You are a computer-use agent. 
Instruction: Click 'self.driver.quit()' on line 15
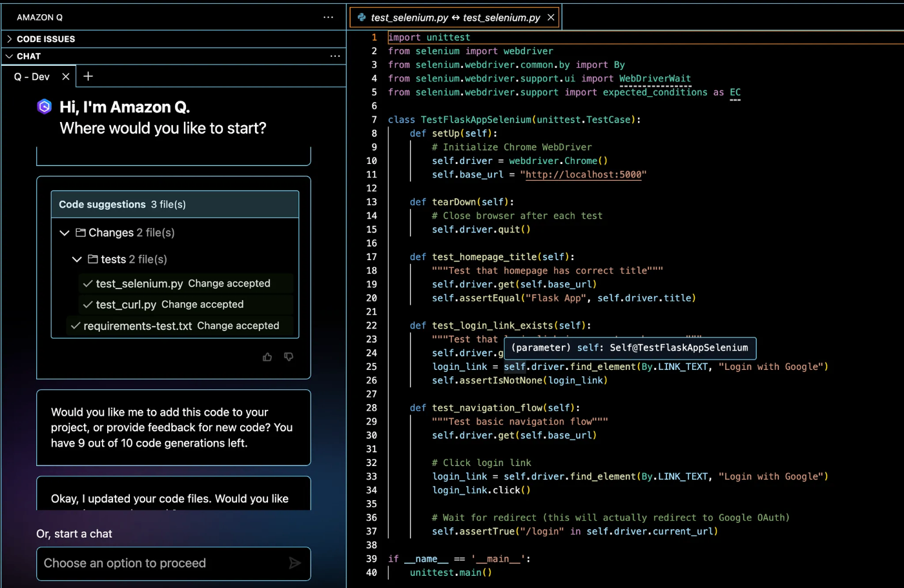click(x=481, y=230)
